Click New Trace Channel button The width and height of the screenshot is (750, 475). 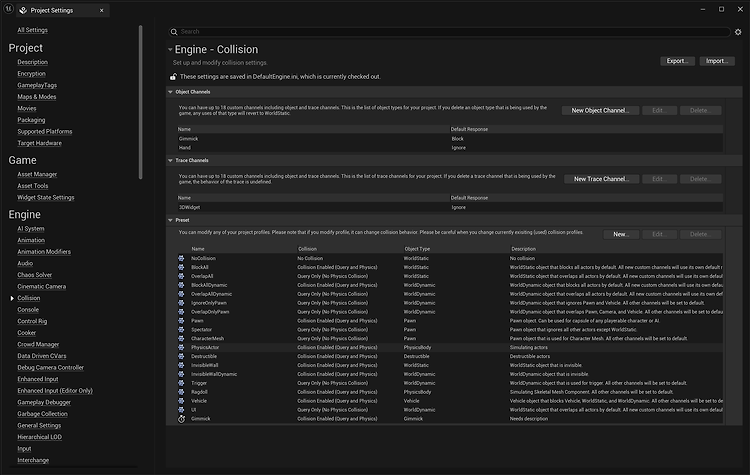click(601, 179)
